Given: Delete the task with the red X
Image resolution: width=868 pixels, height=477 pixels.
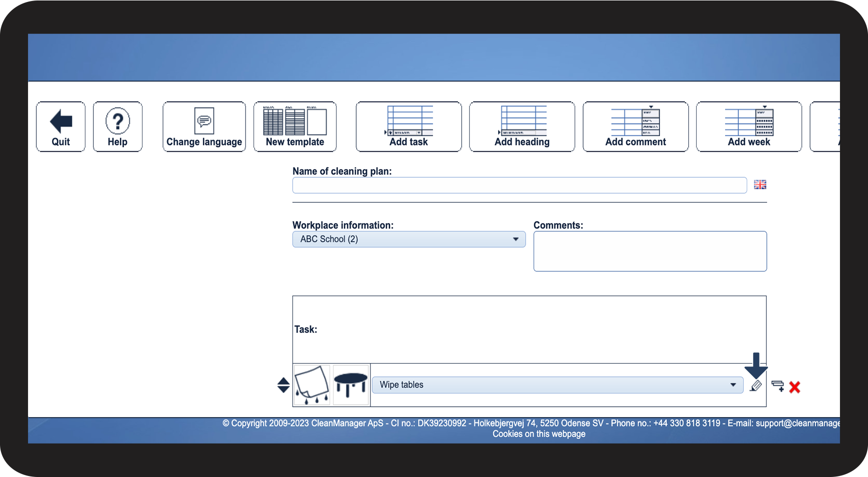Looking at the screenshot, I should (x=794, y=387).
